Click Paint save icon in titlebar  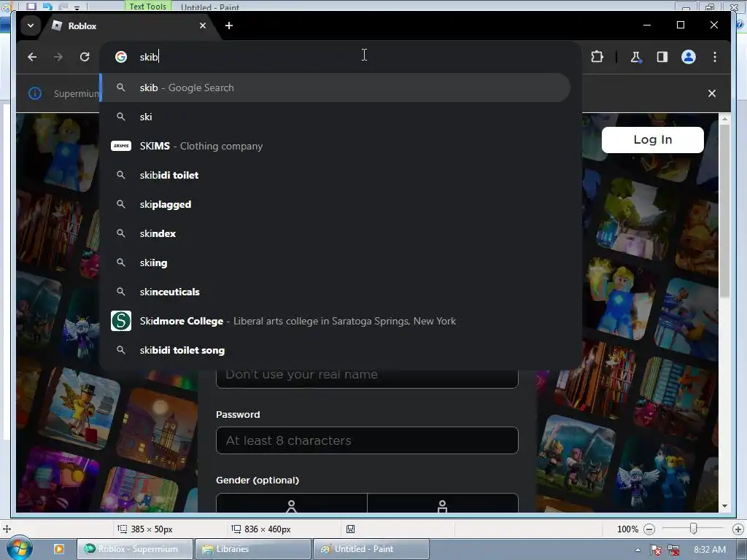click(31, 6)
